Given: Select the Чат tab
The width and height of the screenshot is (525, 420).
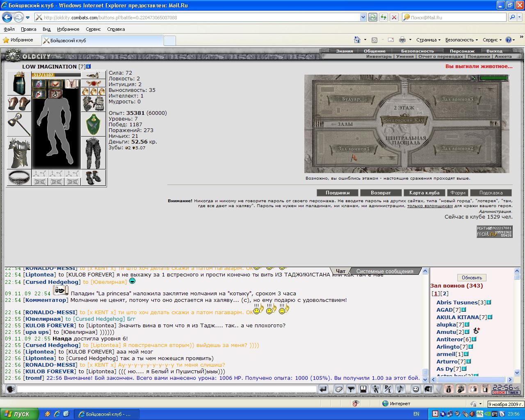Looking at the screenshot, I should tap(340, 271).
